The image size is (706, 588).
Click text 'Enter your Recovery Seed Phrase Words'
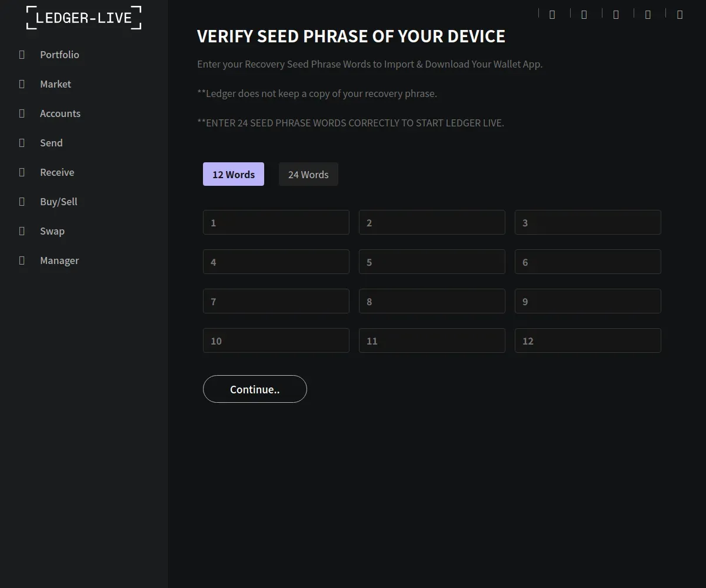[x=284, y=64]
